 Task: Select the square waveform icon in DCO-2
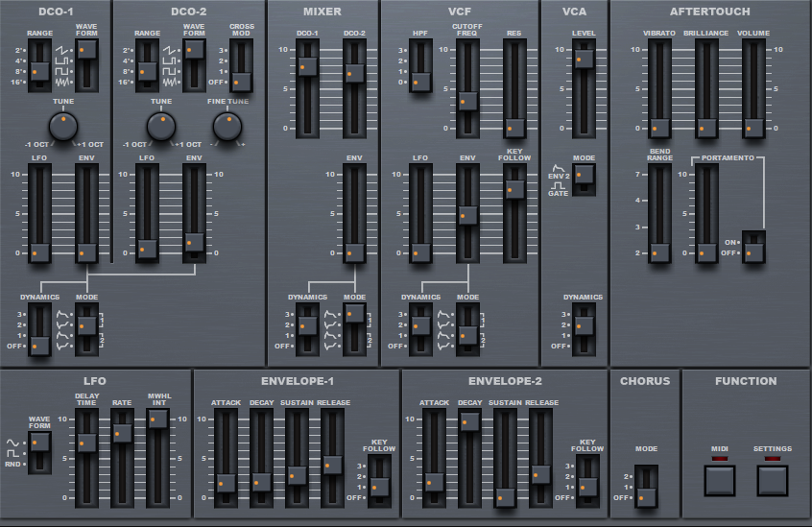pos(170,71)
